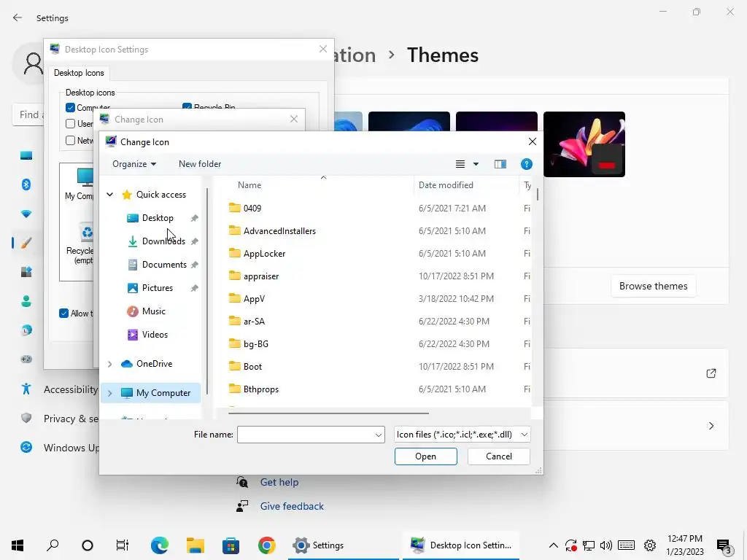Screen dimensions: 747x560
Task: Select Downloads in Quick access
Action: click(163, 241)
